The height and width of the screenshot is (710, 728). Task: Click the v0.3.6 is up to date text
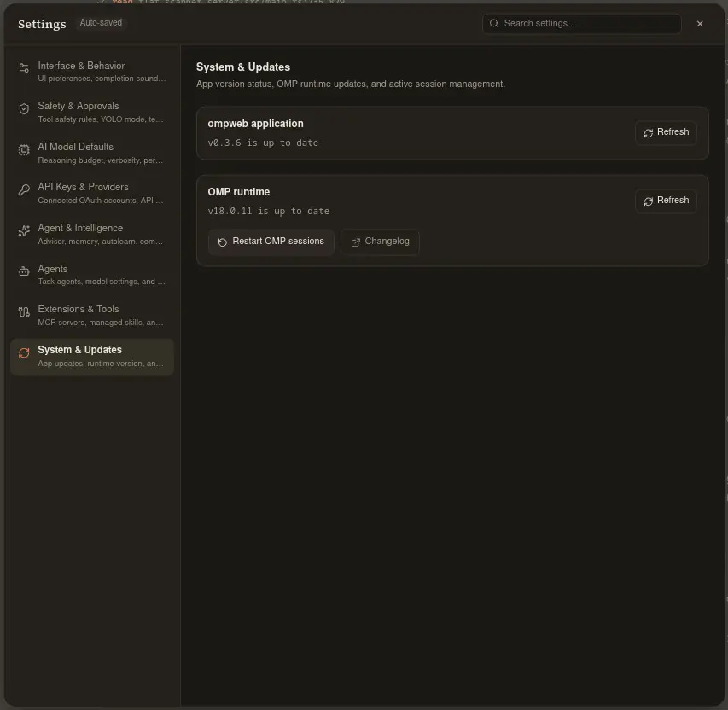pyautogui.click(x=263, y=143)
